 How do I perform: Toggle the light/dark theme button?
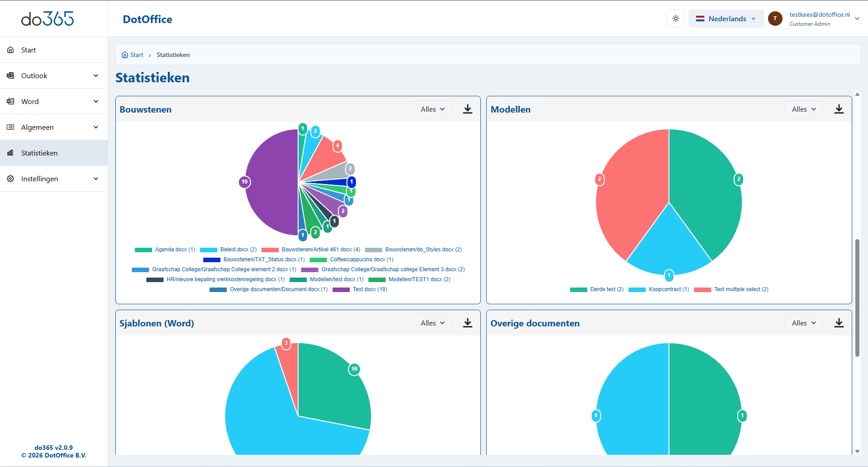tap(675, 19)
